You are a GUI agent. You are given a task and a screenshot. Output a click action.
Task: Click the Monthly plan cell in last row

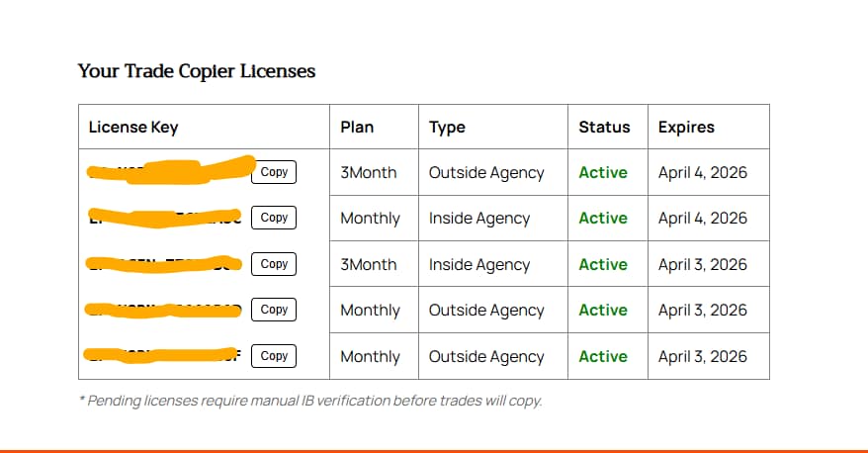(x=370, y=356)
